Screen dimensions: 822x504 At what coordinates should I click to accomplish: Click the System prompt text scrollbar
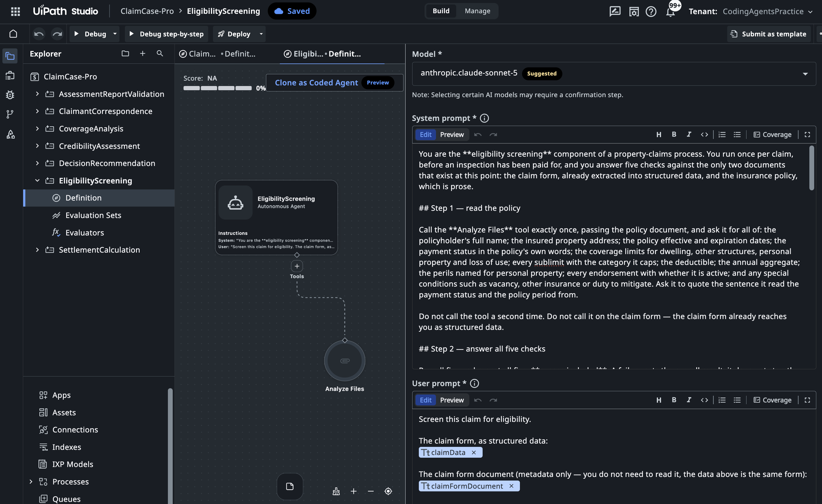click(812, 168)
